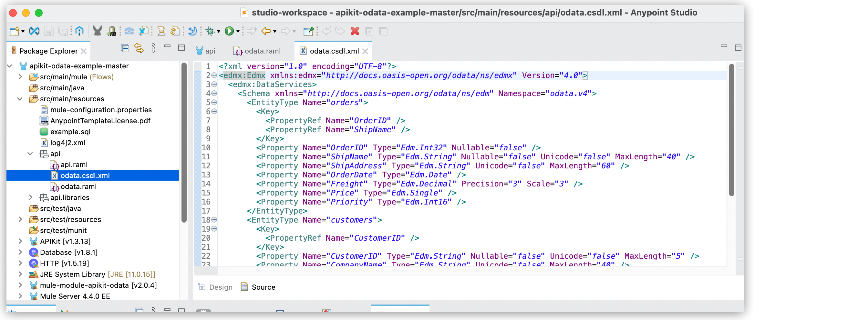Run the project with green play icon
Viewport: 868px width, 320px height.
229,31
